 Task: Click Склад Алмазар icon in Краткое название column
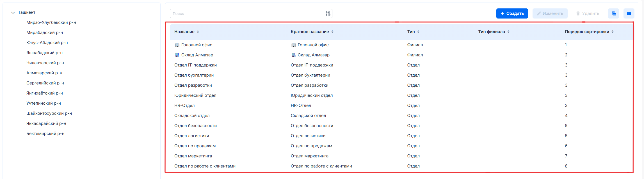pos(294,55)
